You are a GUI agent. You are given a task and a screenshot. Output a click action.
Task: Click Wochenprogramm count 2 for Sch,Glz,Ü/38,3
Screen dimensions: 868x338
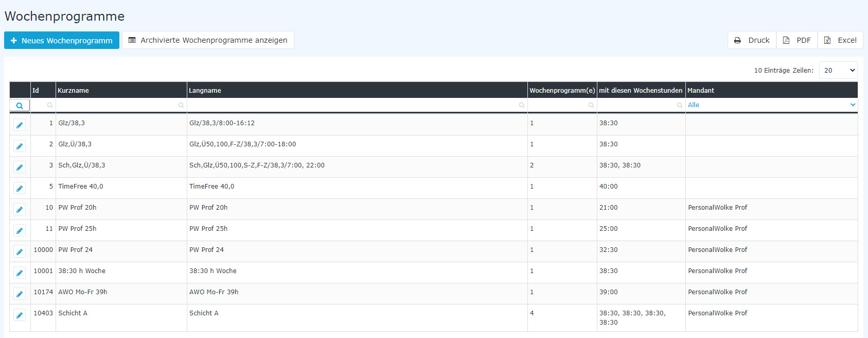(532, 165)
